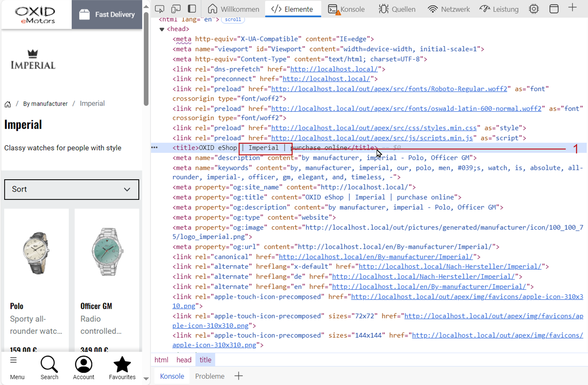Open hreflang en By-manufacturer link
588x385 pixels.
pos(429,286)
